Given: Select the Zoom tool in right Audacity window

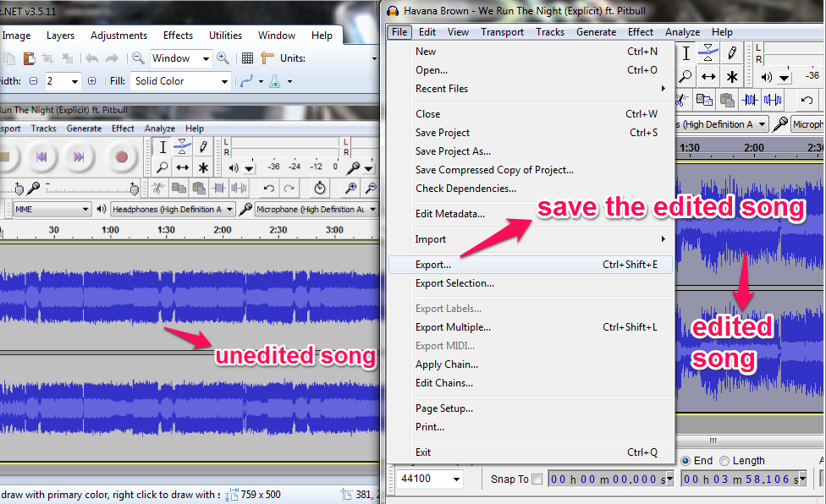Looking at the screenshot, I should (686, 77).
